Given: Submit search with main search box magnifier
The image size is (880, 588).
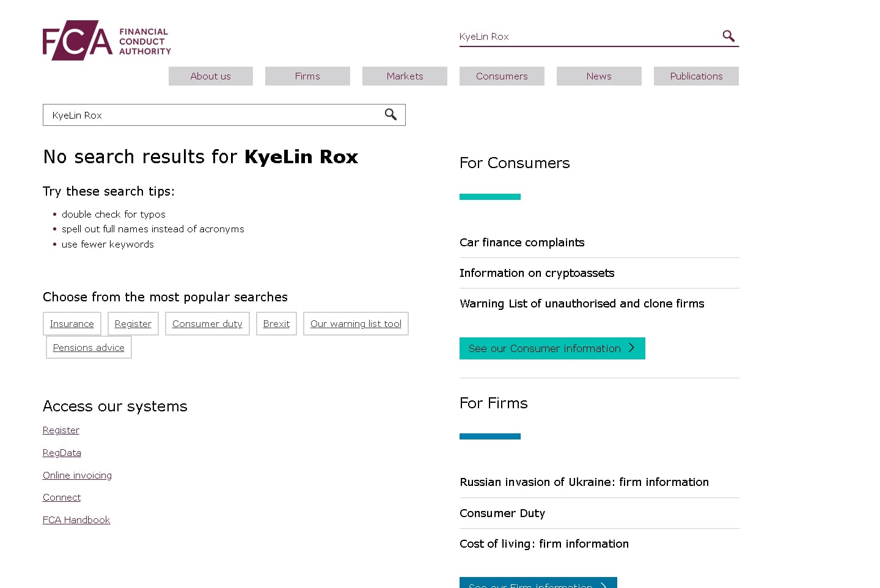Looking at the screenshot, I should 391,114.
